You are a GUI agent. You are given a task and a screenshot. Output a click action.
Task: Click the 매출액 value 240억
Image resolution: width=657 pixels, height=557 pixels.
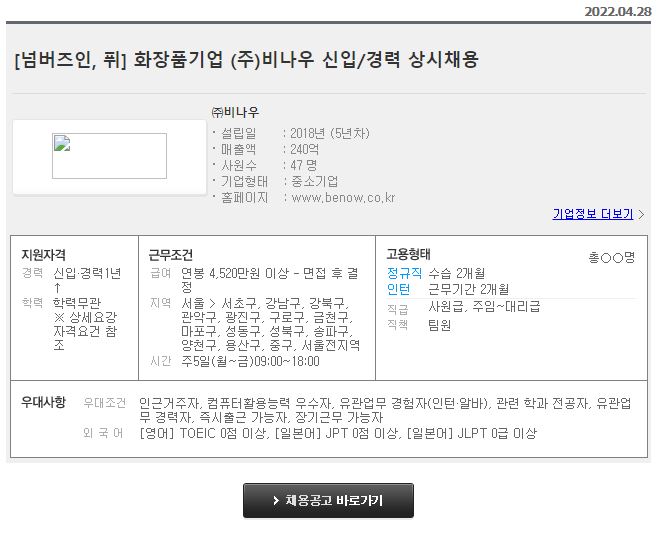pos(305,149)
